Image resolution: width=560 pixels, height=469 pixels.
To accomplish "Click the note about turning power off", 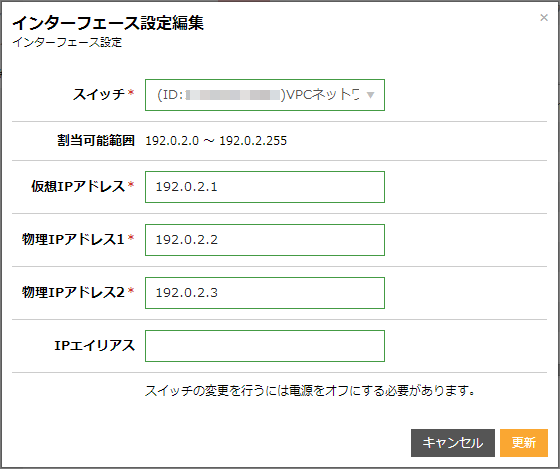I will pos(310,390).
